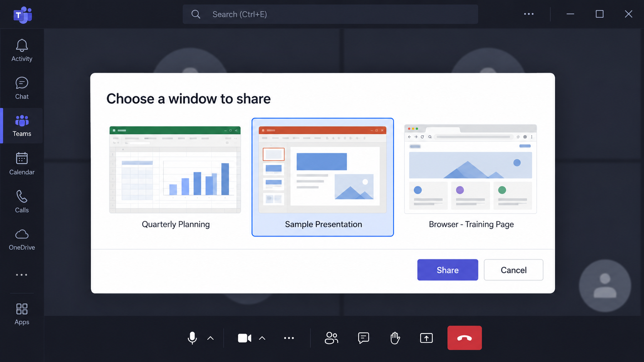Screen dimensions: 644x362
Task: Raise your hand in meeting
Action: 395,338
